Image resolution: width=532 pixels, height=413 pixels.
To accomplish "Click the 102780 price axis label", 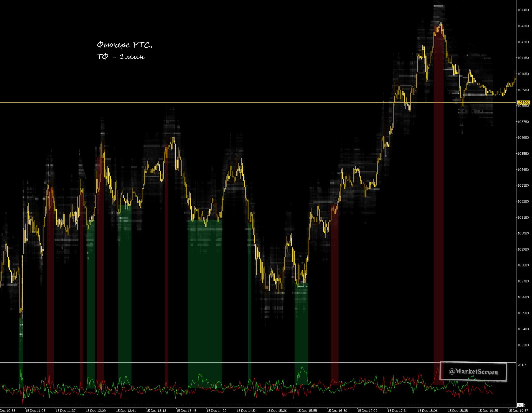I will (x=523, y=281).
